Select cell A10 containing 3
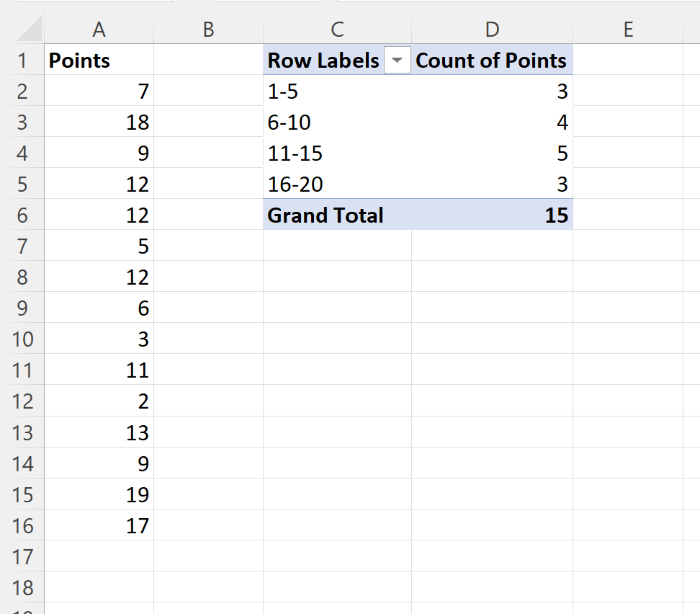Viewport: 700px width, 614px height. 99,339
